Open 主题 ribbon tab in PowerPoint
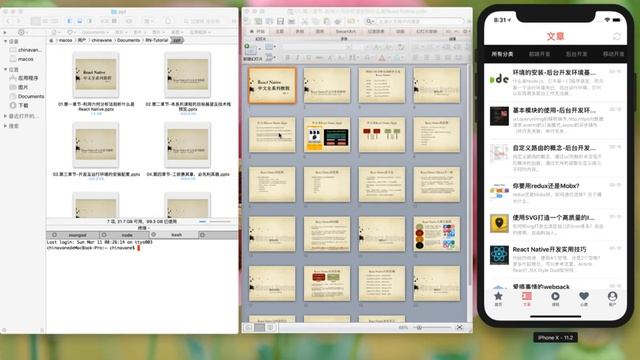Viewport: 640px width, 360px height. [x=280, y=31]
